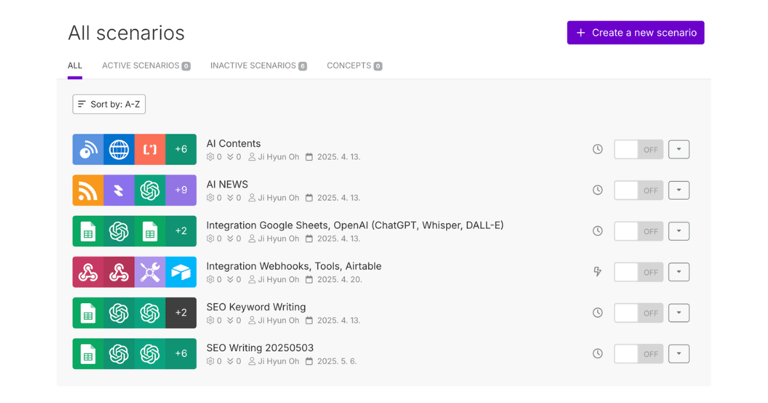Enable the AI NEWS scenario toggle
The height and width of the screenshot is (403, 768).
click(638, 190)
